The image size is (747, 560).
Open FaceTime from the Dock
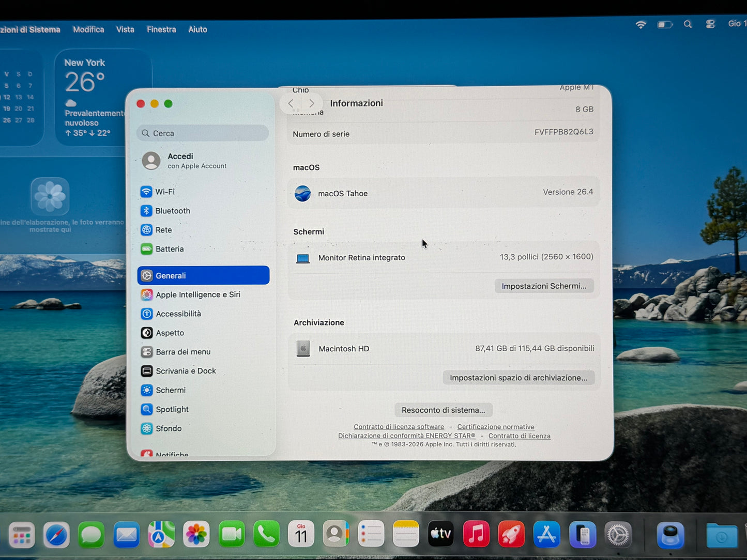click(x=232, y=534)
